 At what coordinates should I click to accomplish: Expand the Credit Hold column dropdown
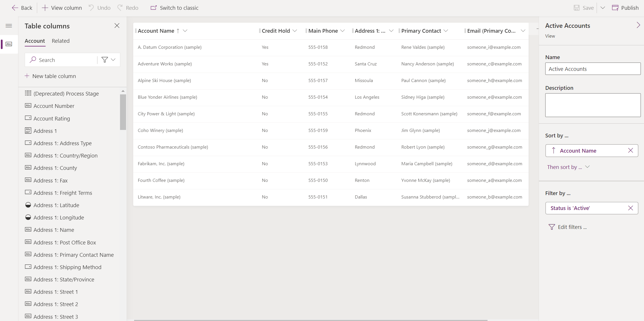click(x=295, y=31)
